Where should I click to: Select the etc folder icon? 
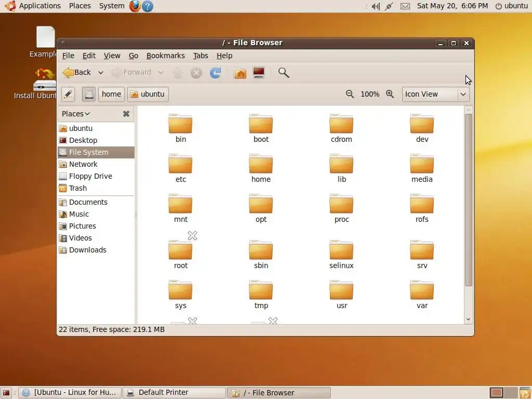pos(180,164)
